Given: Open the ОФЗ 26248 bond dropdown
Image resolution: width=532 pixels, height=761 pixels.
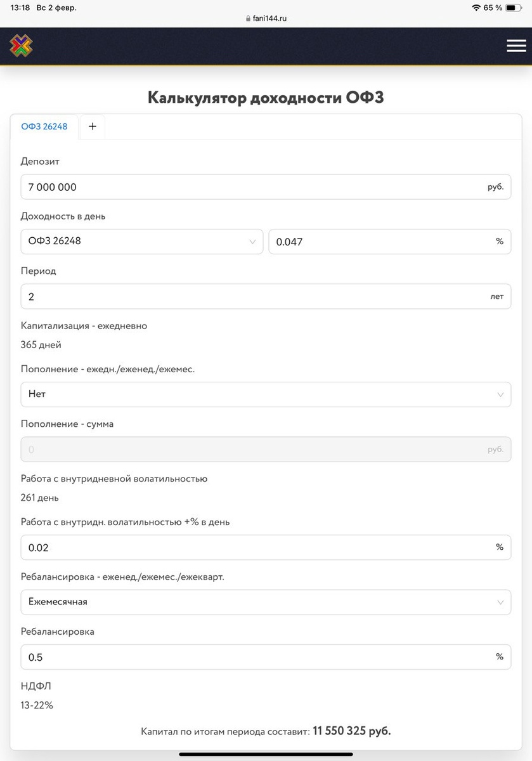Looking at the screenshot, I should click(x=142, y=242).
